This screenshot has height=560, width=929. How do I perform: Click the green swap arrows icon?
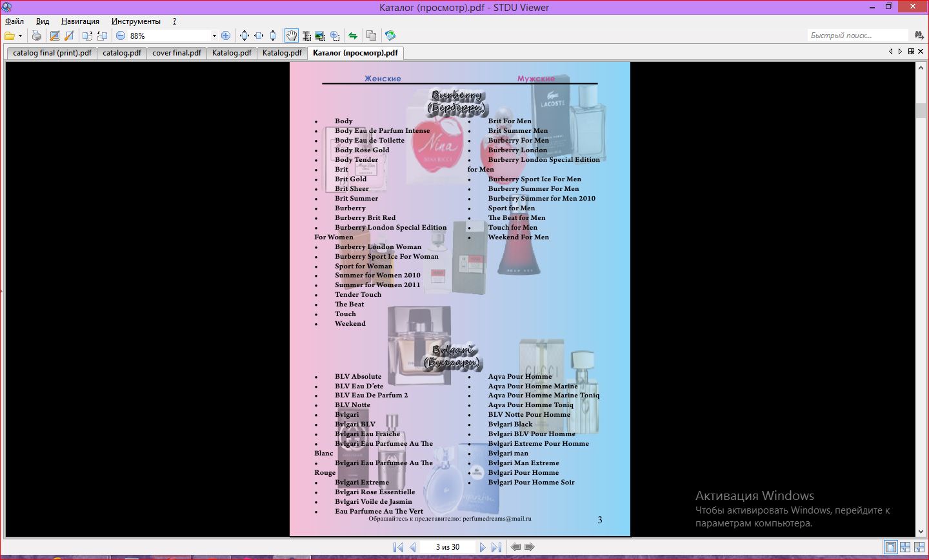click(x=353, y=35)
